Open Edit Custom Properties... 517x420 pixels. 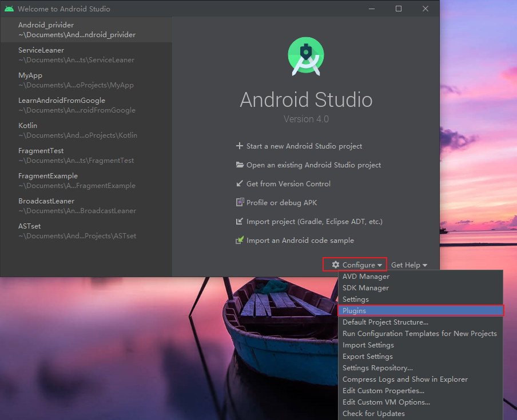[421, 391]
